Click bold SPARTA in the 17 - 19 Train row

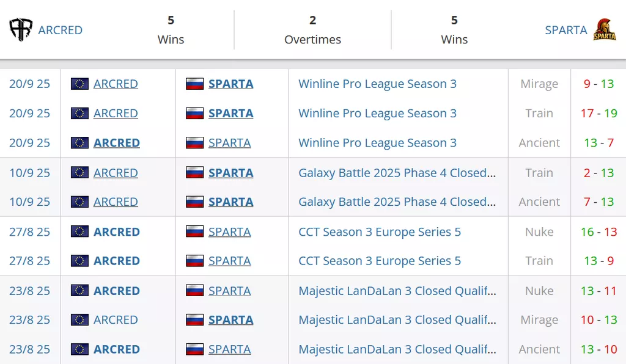coord(230,113)
